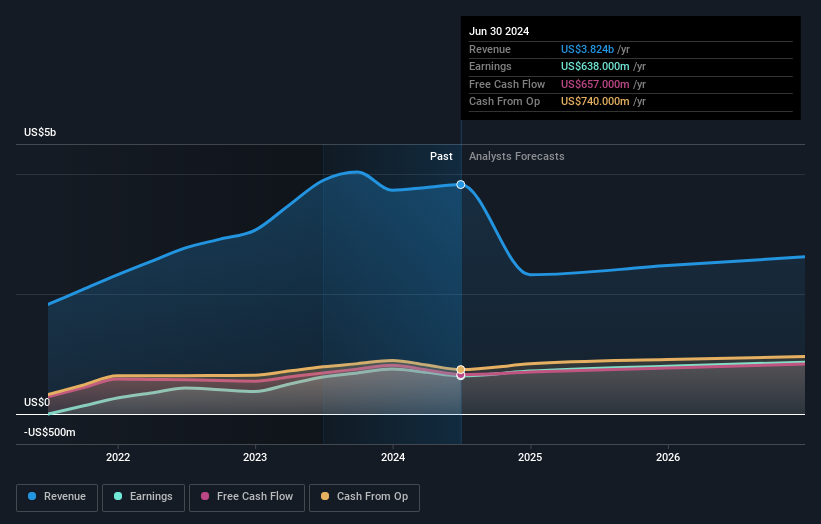
Task: Click the blue Revenue data point marker
Action: (461, 185)
